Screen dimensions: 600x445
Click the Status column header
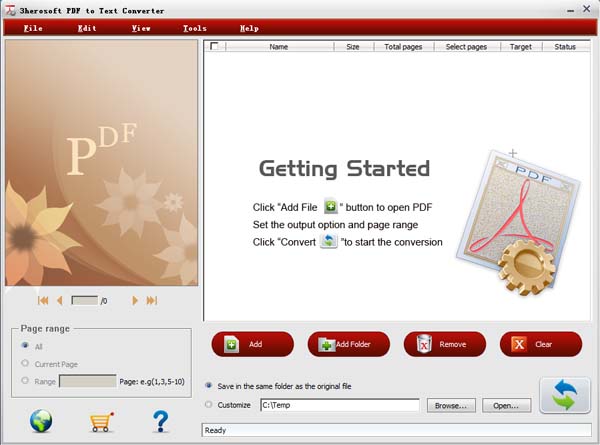[x=565, y=47]
